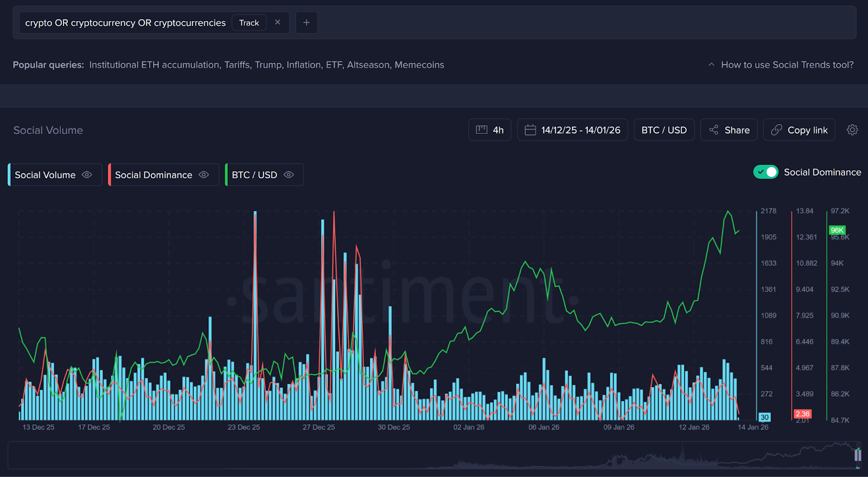Click the Copy link chain icon
The height and width of the screenshot is (477, 868).
click(776, 130)
